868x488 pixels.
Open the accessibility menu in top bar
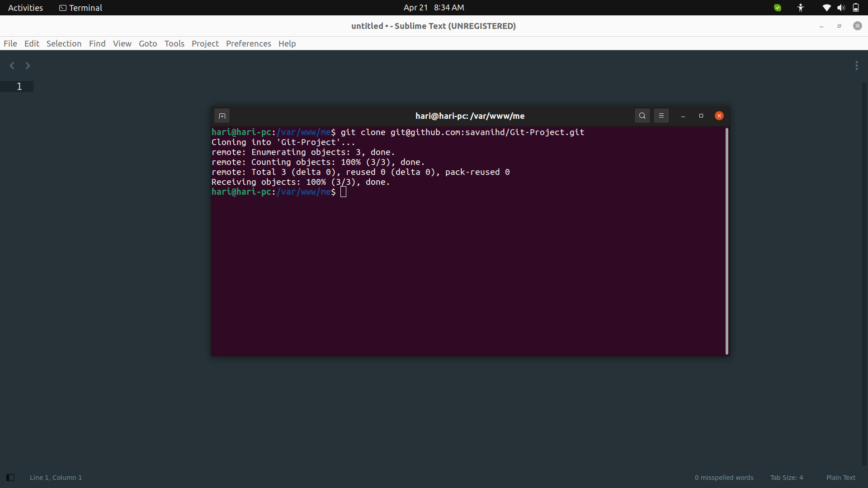coord(800,8)
